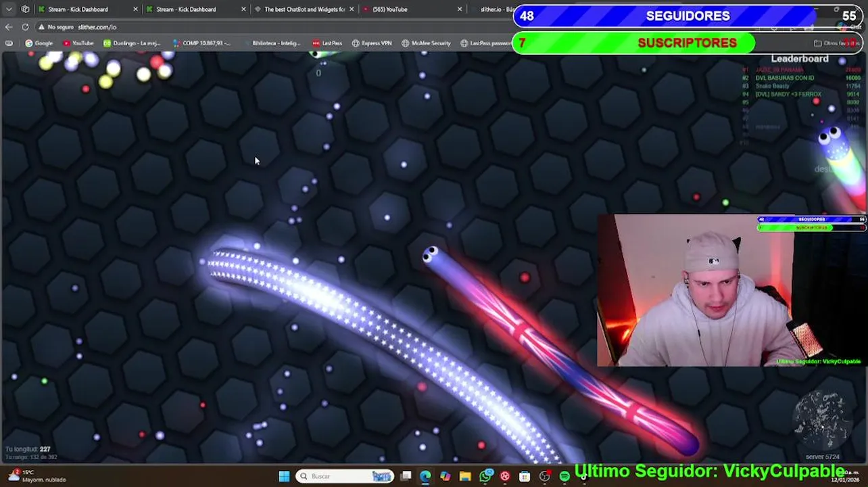Open the YouTube bookmark

[x=78, y=43]
